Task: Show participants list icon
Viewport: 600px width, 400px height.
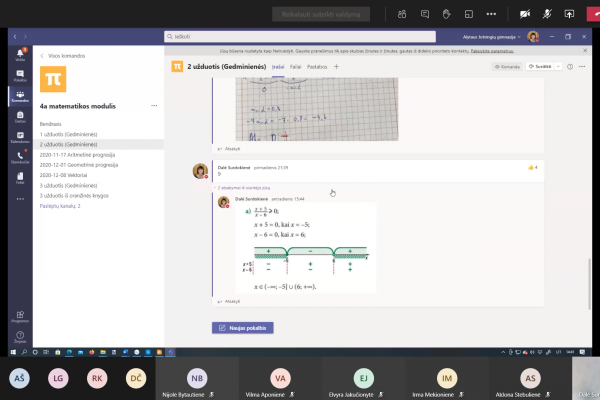Action: tap(402, 14)
